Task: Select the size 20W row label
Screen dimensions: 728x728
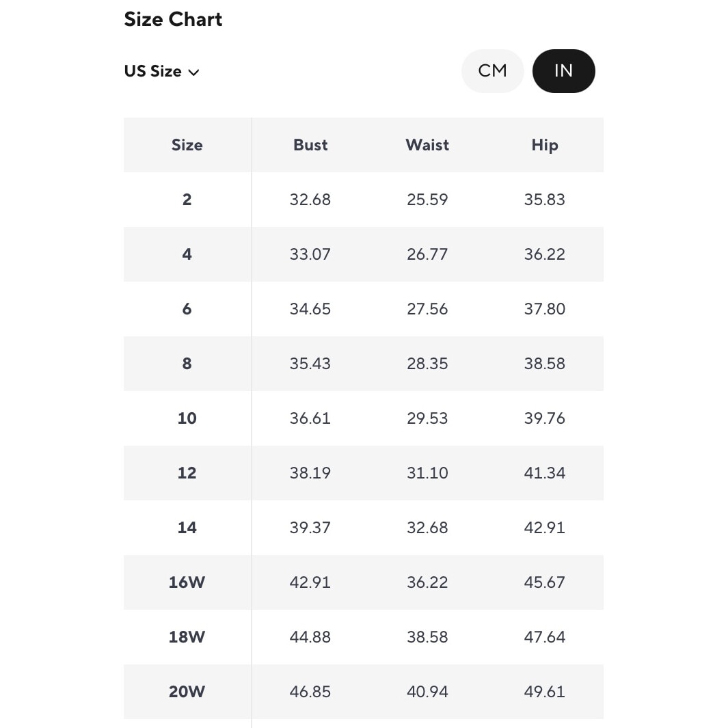Action: pyautogui.click(x=187, y=692)
